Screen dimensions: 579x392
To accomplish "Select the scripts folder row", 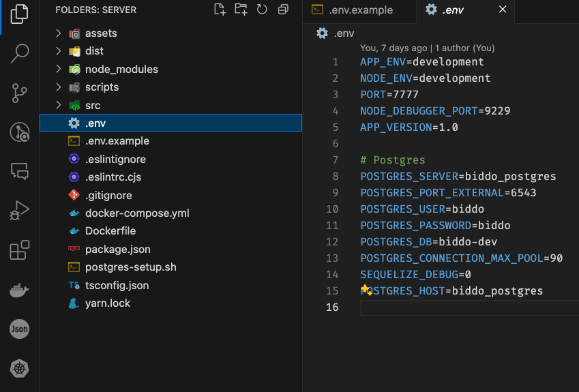I will (x=170, y=87).
